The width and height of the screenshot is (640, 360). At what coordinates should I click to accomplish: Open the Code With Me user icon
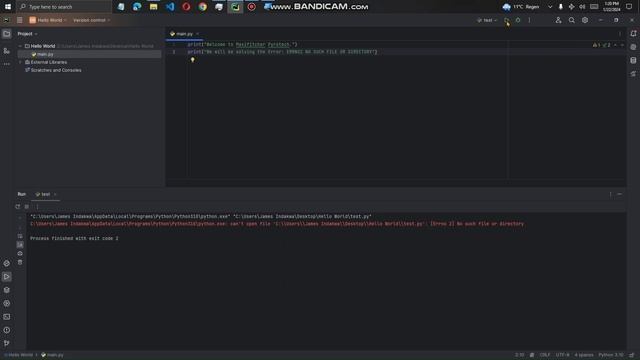coord(558,20)
